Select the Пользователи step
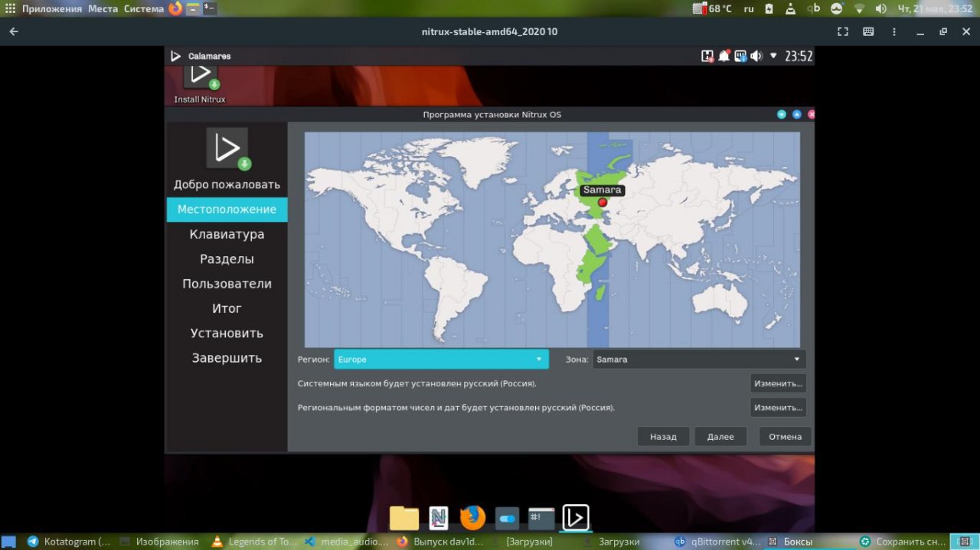980x550 pixels. tap(227, 284)
